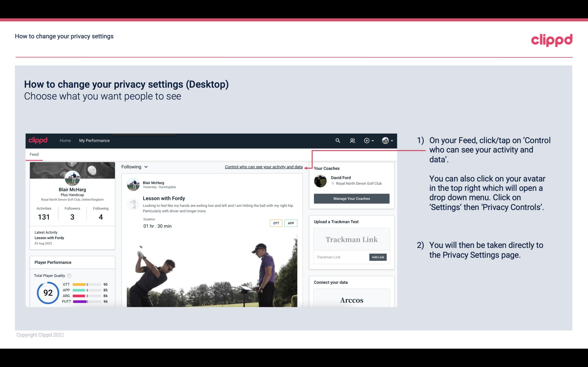
Task: Click the people/followers icon in the nav
Action: coord(352,140)
